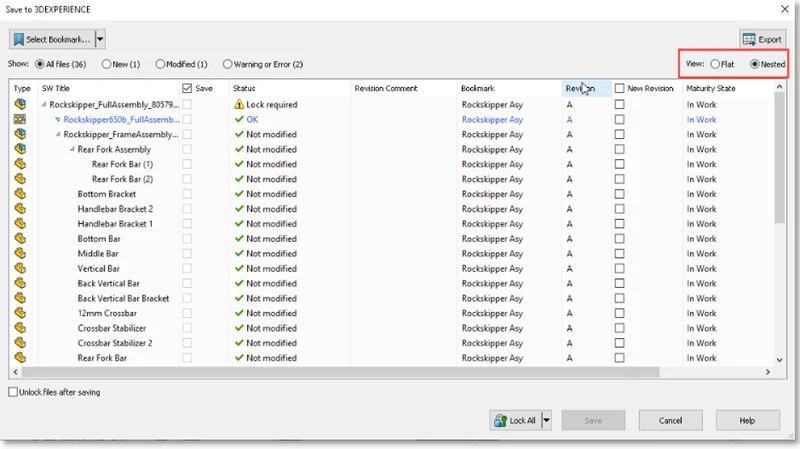
Task: Collapse the Rear Fork Assembly tree node
Action: pos(72,149)
